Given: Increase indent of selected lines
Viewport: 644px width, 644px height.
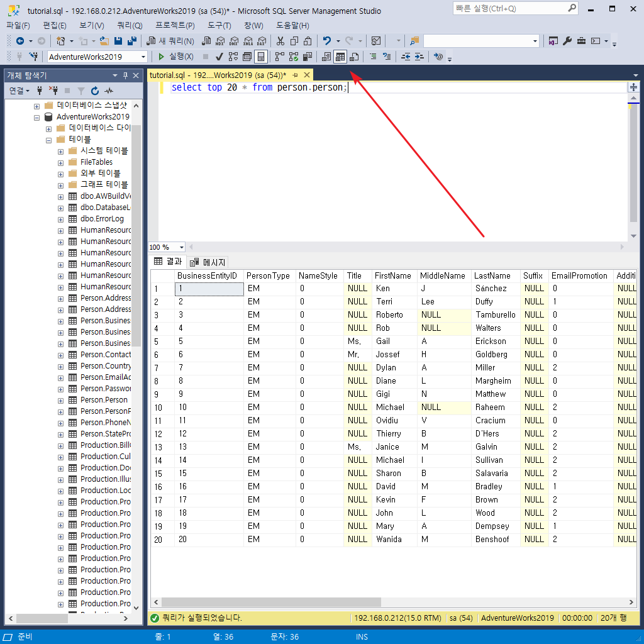Looking at the screenshot, I should point(419,56).
